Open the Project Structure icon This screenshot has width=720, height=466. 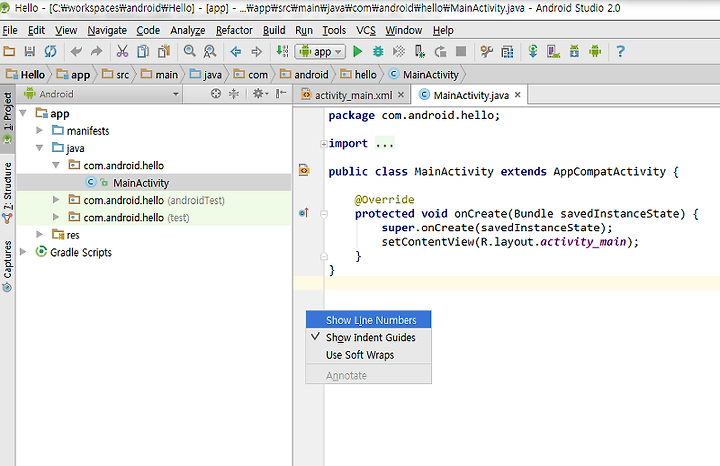tap(507, 51)
